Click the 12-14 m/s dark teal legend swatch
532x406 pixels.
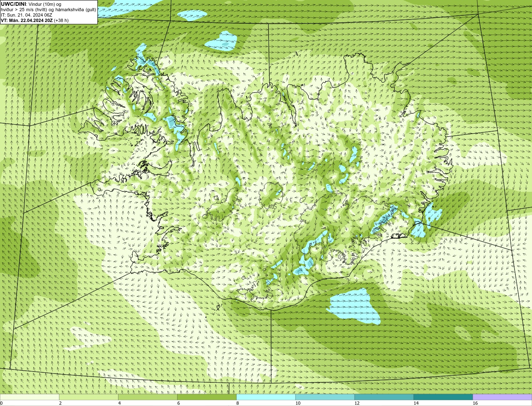click(384, 397)
